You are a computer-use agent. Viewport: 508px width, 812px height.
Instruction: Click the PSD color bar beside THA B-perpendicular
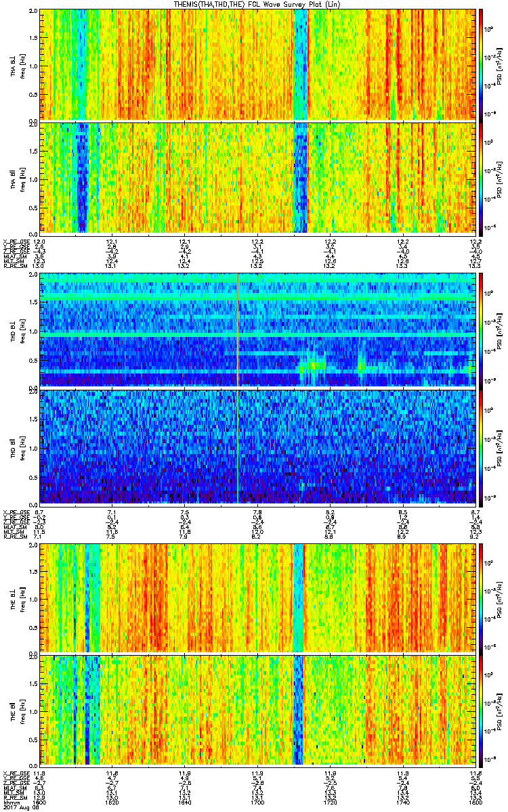pos(482,65)
